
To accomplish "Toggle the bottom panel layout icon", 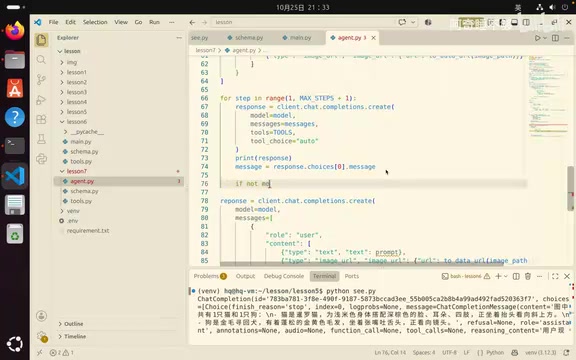I will tap(514, 22).
